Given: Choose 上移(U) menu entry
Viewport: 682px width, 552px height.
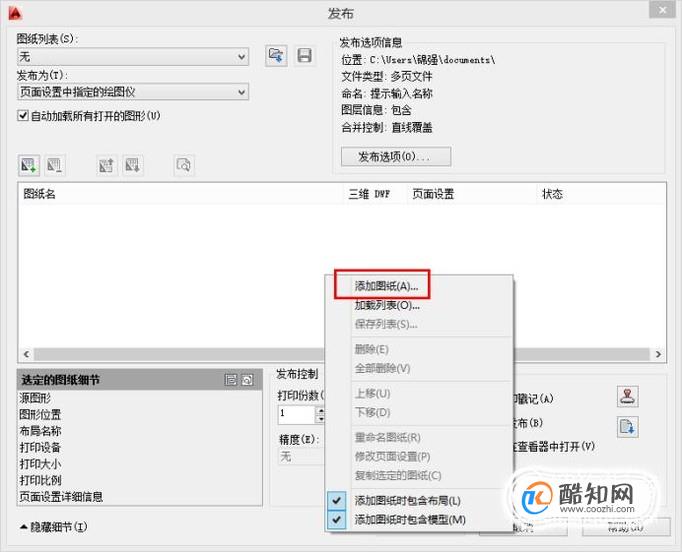Looking at the screenshot, I should point(372,394).
